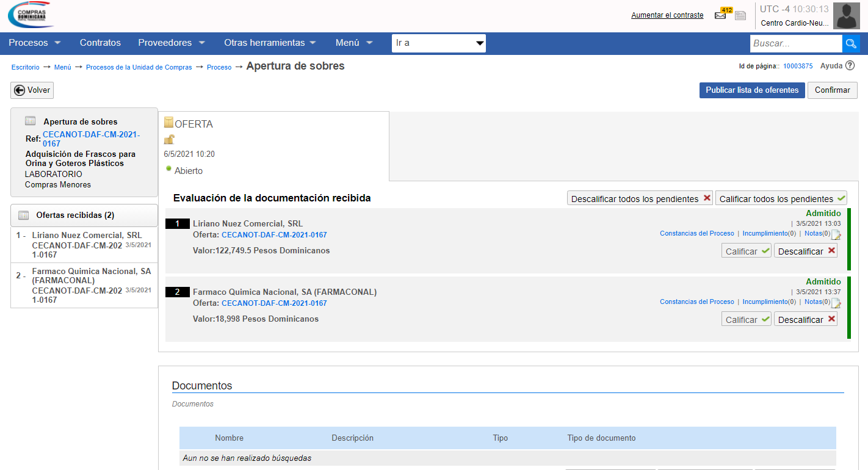
Task: Click notes edit icon for Farmaco Quimica offer
Action: click(836, 303)
